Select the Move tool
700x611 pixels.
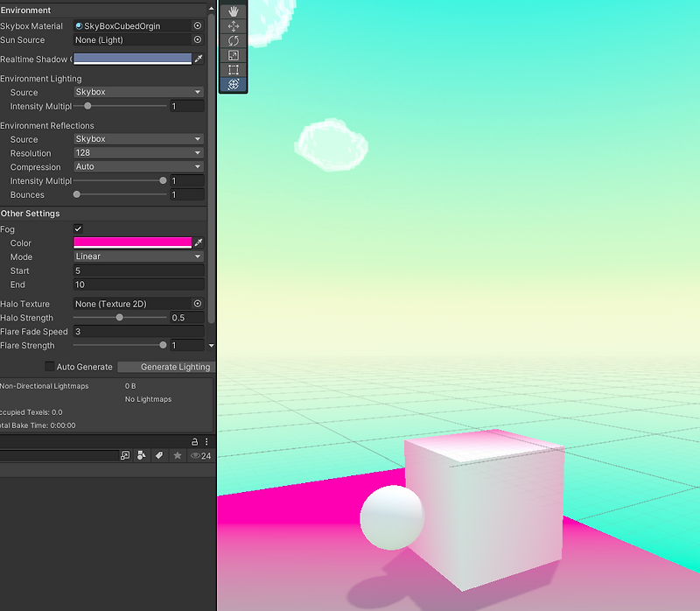(x=232, y=26)
